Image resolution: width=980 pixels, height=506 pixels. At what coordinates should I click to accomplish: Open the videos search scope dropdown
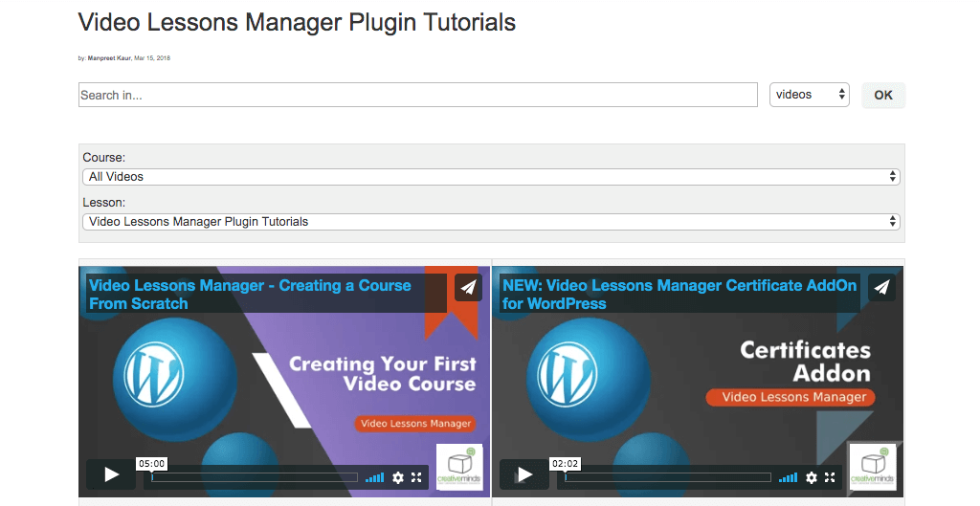[x=810, y=95]
